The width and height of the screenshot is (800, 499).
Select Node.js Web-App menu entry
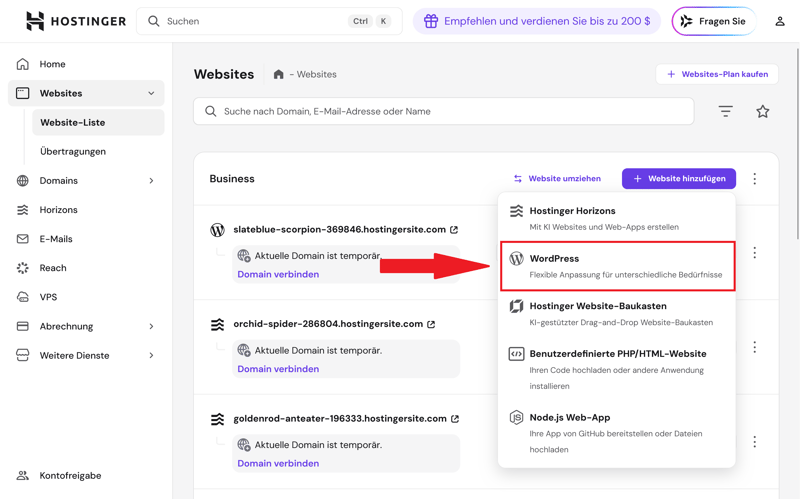pyautogui.click(x=617, y=432)
